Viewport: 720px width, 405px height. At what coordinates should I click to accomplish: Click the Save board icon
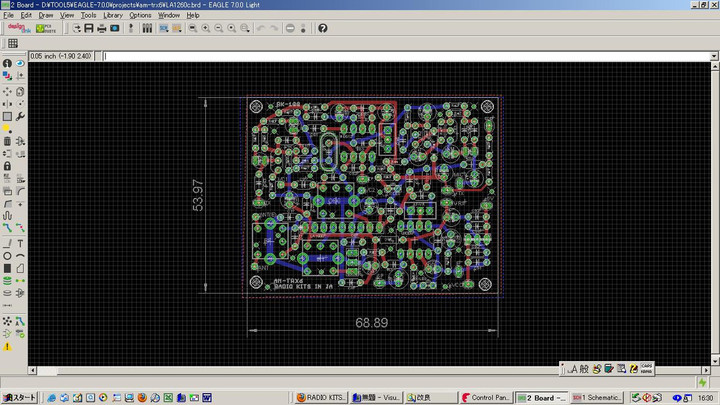point(88,28)
